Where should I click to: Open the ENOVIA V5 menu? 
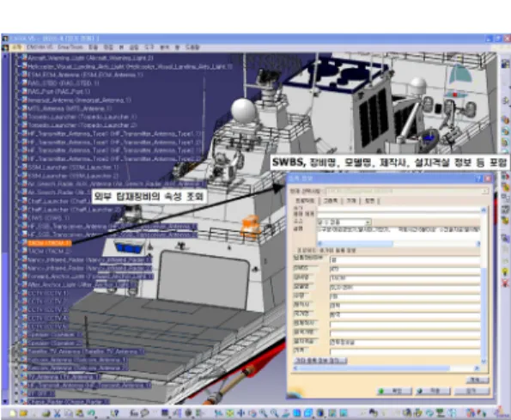40,47
